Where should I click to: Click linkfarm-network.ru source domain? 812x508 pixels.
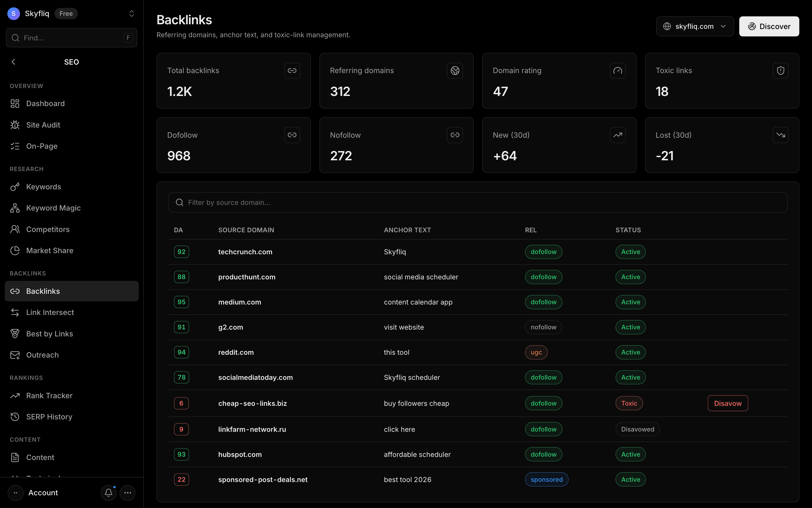(252, 429)
